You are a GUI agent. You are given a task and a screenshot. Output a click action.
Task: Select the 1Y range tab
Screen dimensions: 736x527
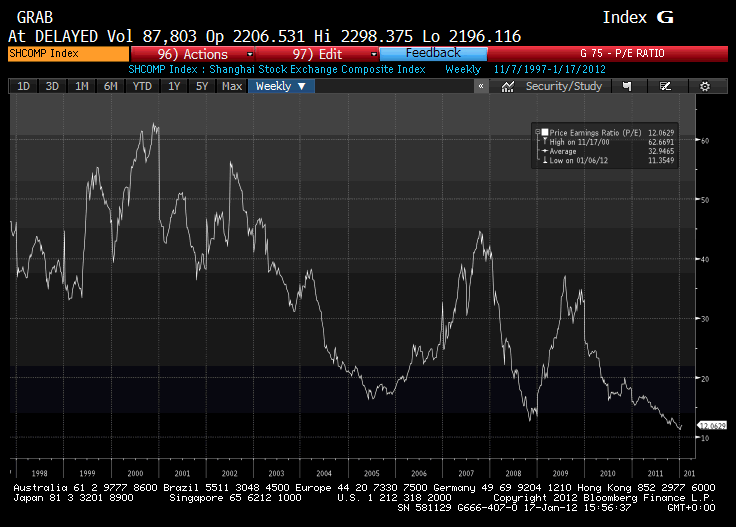(174, 86)
